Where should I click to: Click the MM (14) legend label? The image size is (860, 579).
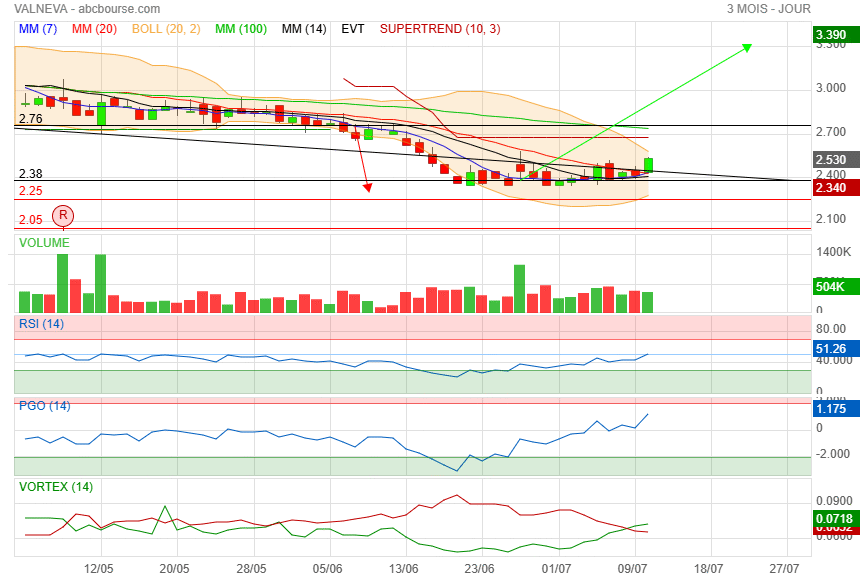(x=304, y=29)
